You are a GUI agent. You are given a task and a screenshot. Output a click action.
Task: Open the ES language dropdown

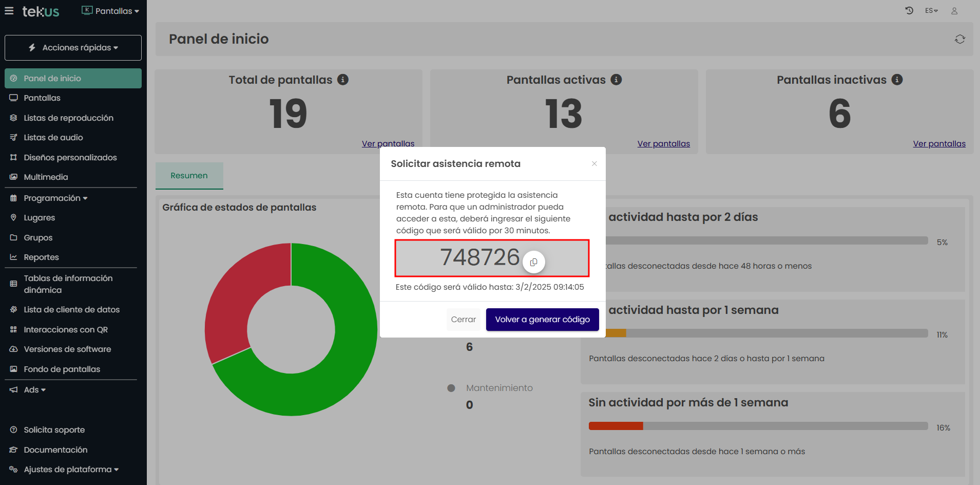click(x=931, y=11)
